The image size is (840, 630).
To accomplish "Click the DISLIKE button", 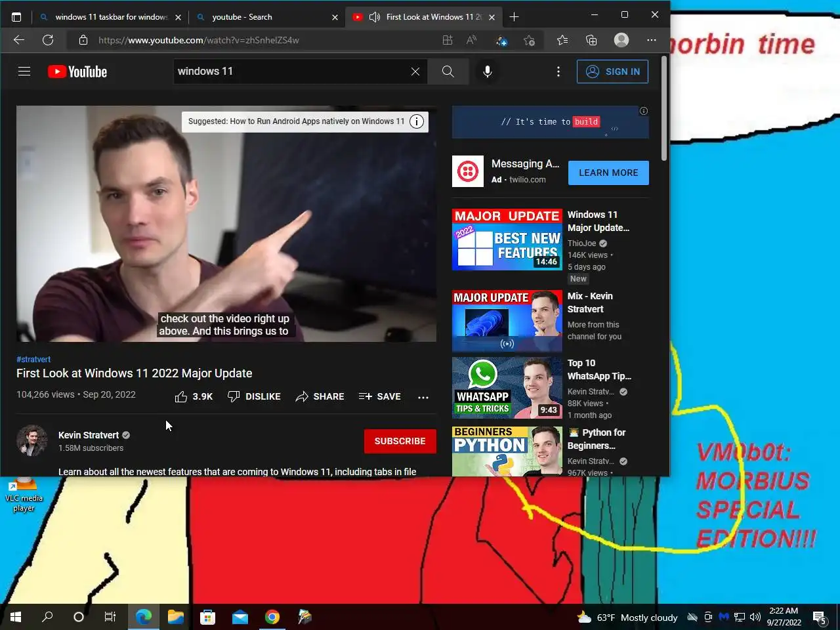I will coord(254,396).
